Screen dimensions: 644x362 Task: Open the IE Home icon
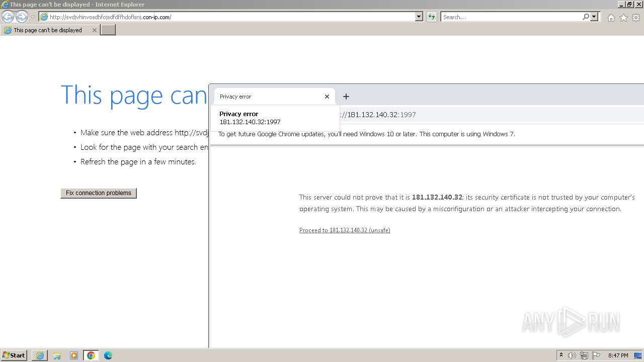pyautogui.click(x=611, y=18)
